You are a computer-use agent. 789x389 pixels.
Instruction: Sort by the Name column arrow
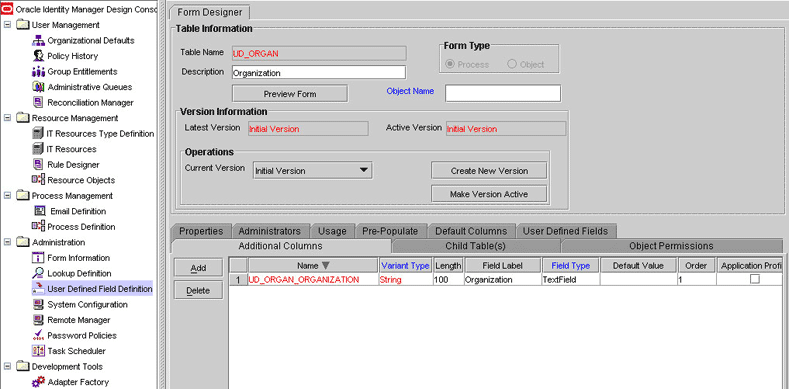tap(325, 266)
